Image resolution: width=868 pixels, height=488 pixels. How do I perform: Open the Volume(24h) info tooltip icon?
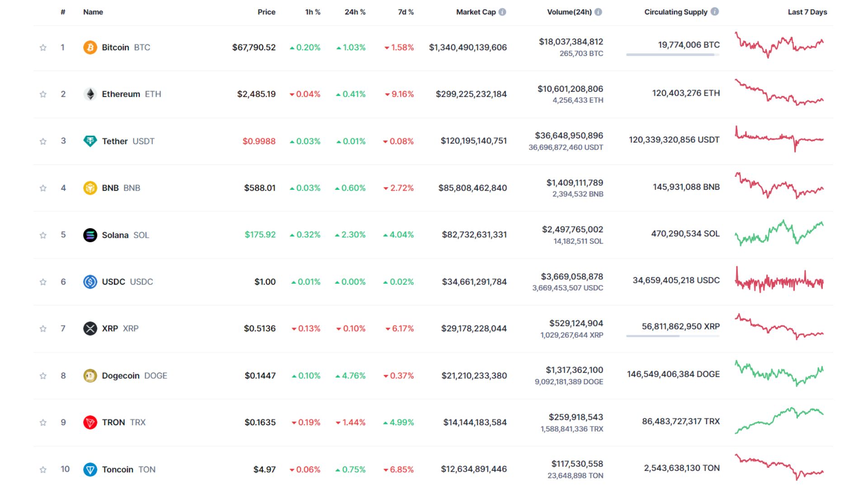pos(598,12)
